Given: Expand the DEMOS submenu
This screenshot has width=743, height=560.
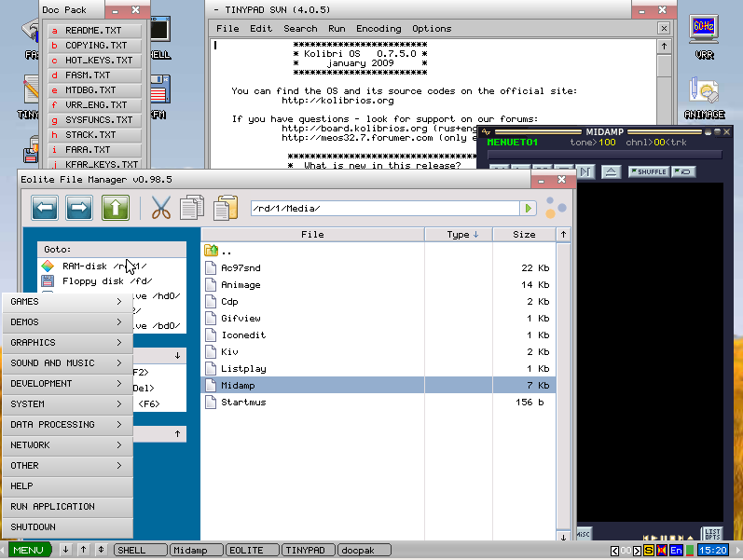Looking at the screenshot, I should point(67,322).
